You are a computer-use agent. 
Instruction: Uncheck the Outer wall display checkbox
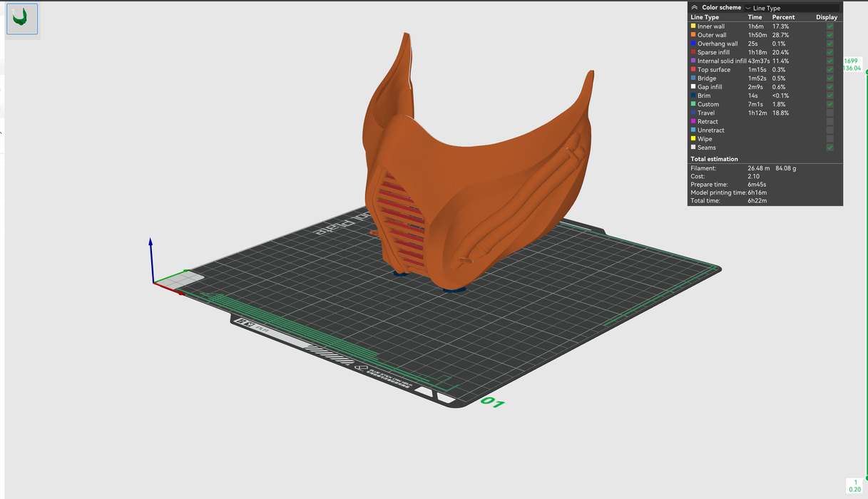[829, 35]
